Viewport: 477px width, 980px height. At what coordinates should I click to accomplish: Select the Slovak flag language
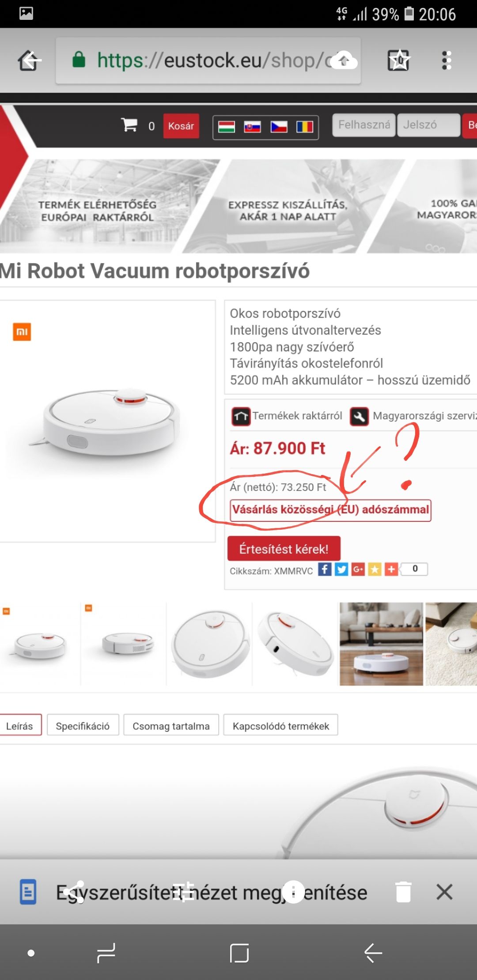253,127
